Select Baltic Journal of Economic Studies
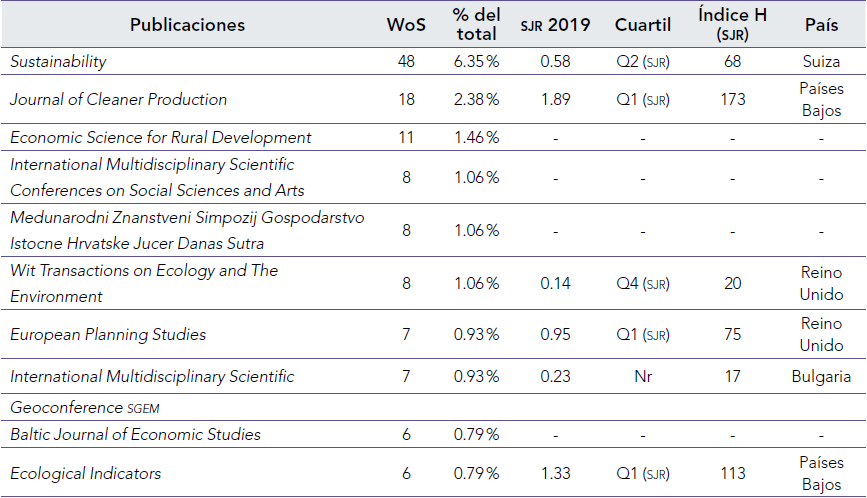867x498 pixels. (135, 434)
